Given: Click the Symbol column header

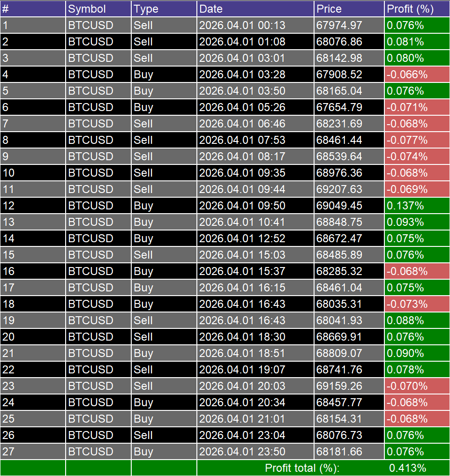Looking at the screenshot, I should pyautogui.click(x=98, y=9).
